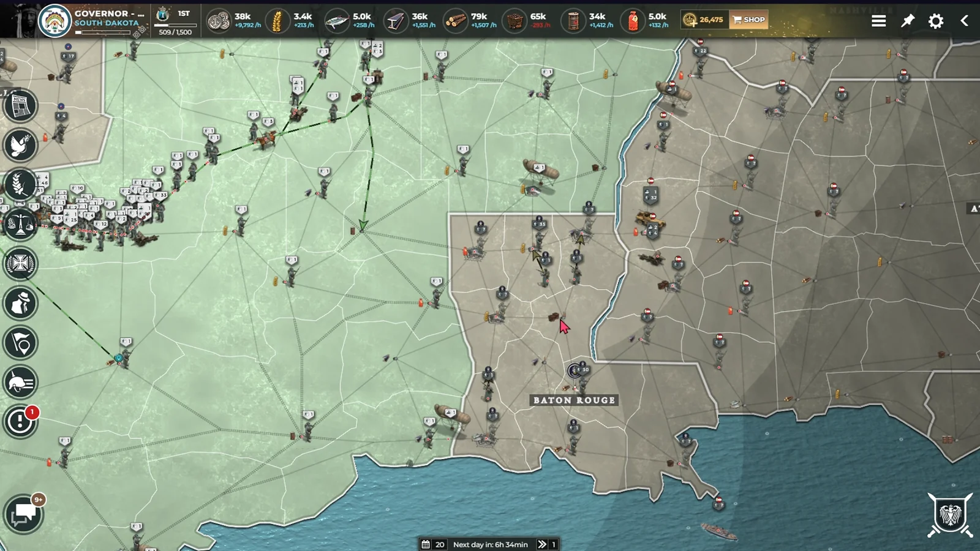This screenshot has width=980, height=551.
Task: Click the eagle crossed-swords emblem button
Action: pyautogui.click(x=950, y=515)
